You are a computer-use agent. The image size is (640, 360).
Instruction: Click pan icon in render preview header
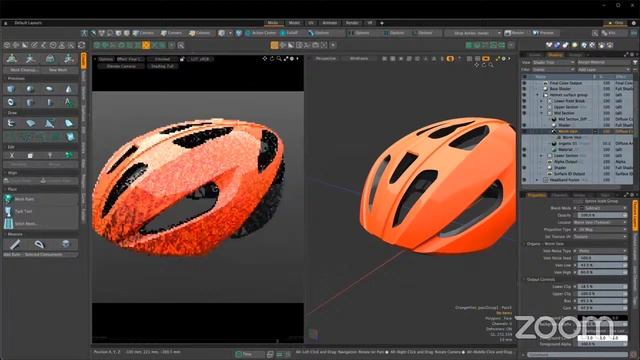(x=265, y=59)
